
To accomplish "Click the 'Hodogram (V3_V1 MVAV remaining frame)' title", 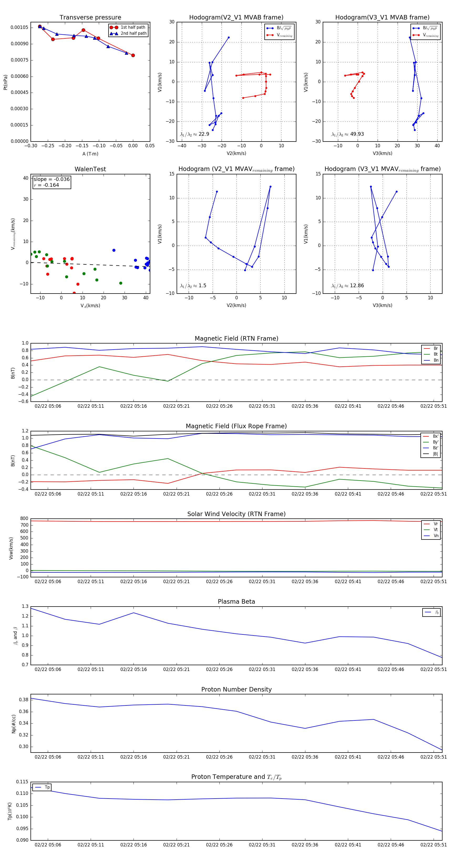I will pyautogui.click(x=382, y=169).
